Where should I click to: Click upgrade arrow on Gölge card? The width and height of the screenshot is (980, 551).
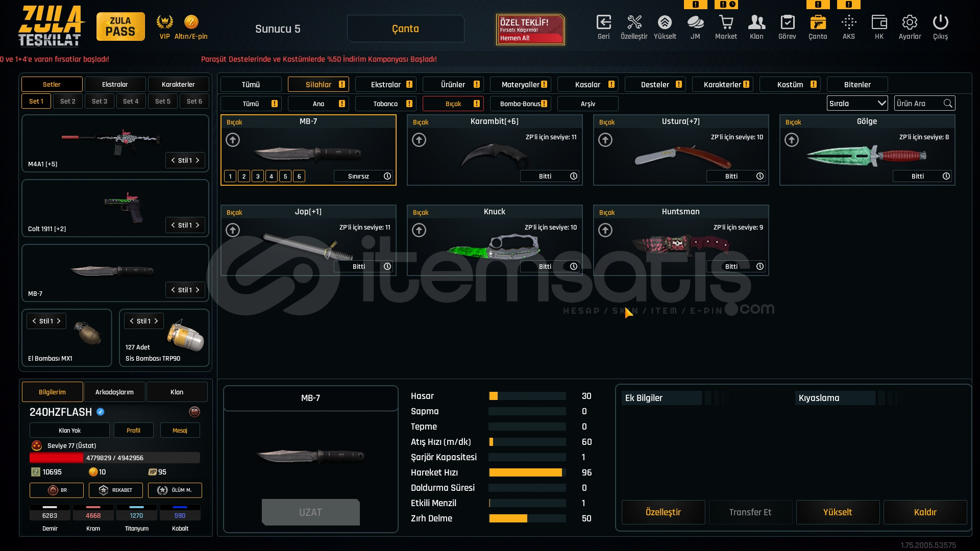point(792,140)
